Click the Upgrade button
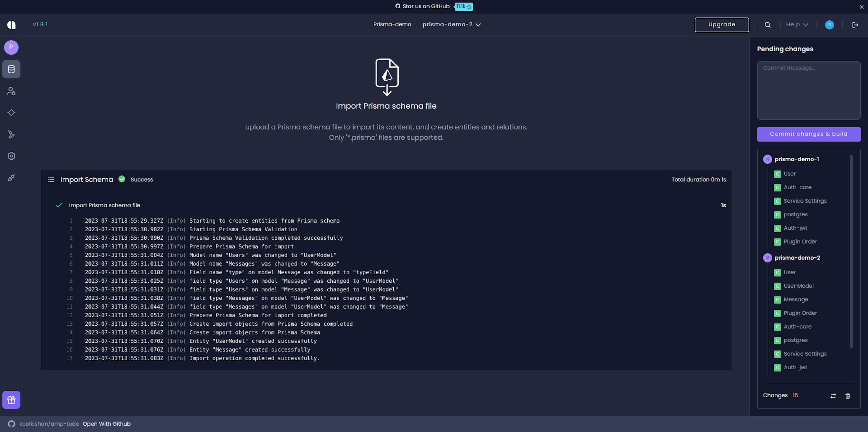Viewport: 868px width, 432px height. [x=722, y=25]
